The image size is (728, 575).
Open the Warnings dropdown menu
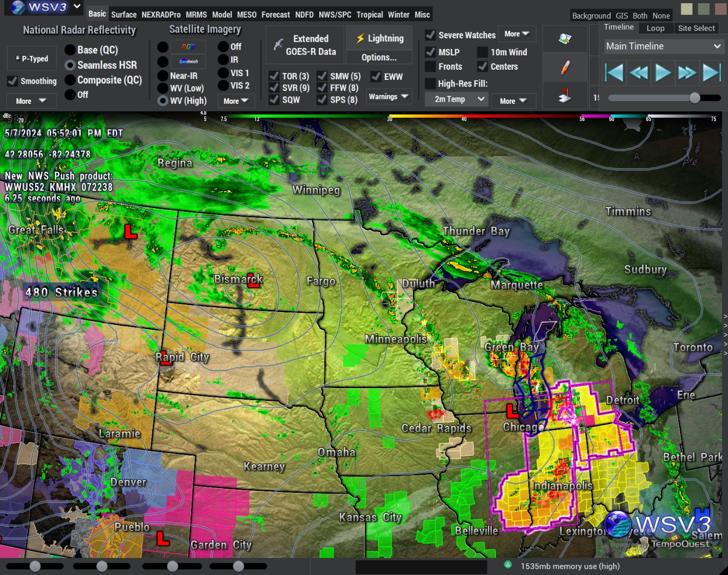pyautogui.click(x=388, y=96)
